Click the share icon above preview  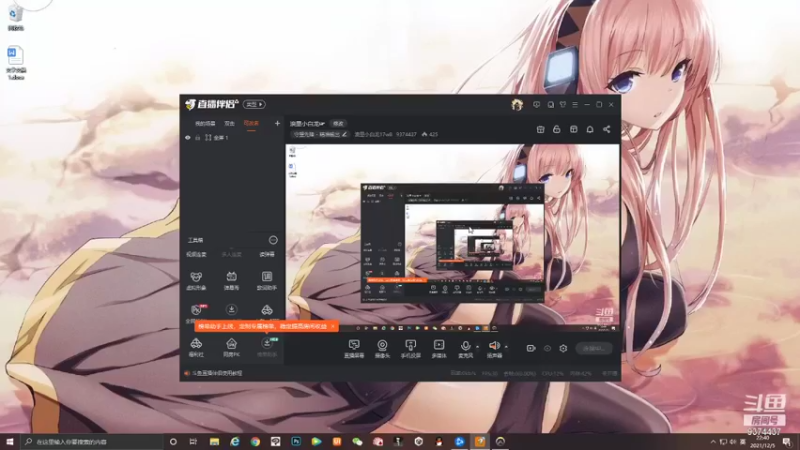tap(607, 130)
